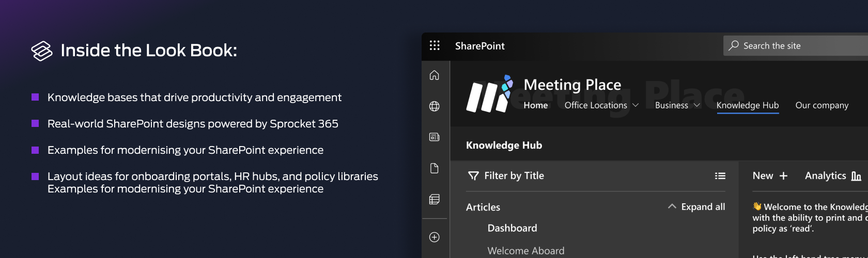Go to Our company menu item
Image resolution: width=868 pixels, height=258 pixels.
click(x=822, y=105)
